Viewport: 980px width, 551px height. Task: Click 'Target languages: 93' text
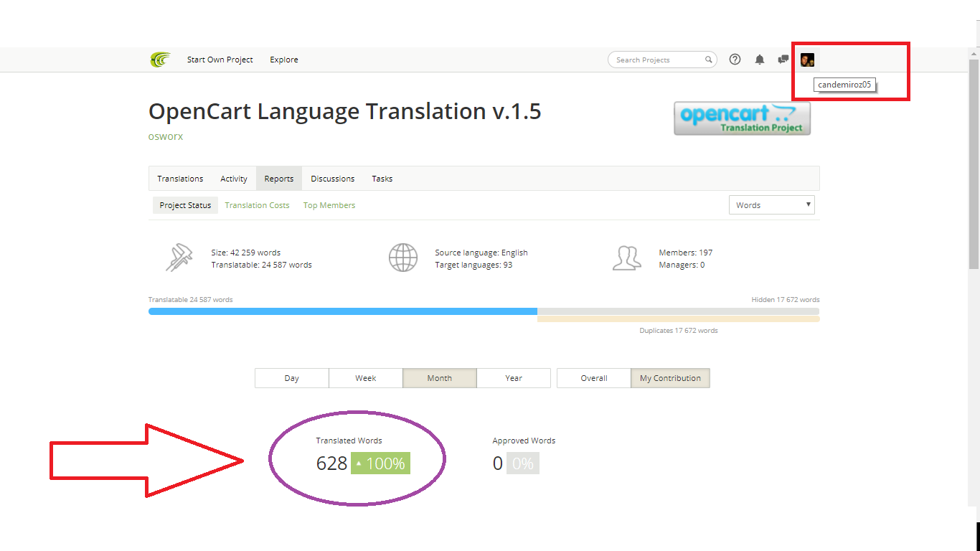coord(473,265)
